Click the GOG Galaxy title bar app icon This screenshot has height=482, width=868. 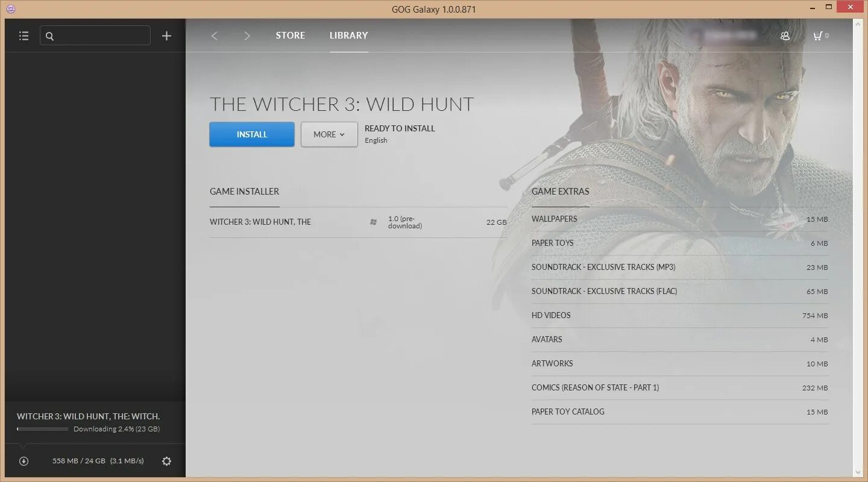coord(10,9)
